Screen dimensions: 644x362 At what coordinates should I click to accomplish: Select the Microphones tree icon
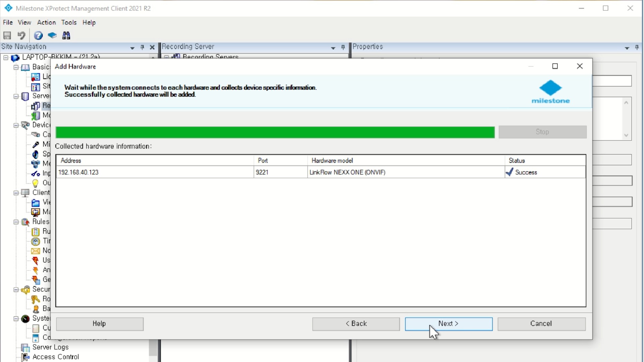point(36,144)
